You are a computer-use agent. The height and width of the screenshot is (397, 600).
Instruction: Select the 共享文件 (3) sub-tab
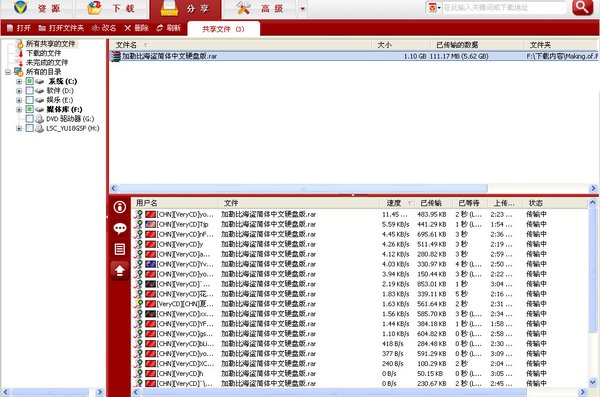tap(223, 29)
